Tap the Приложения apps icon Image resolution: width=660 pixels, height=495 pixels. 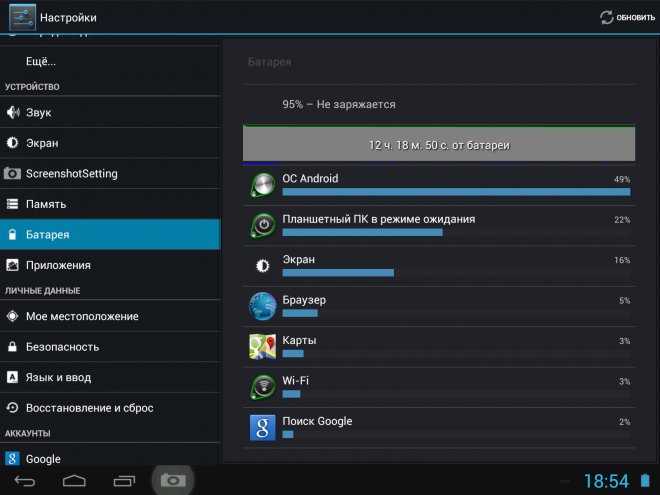(x=13, y=265)
